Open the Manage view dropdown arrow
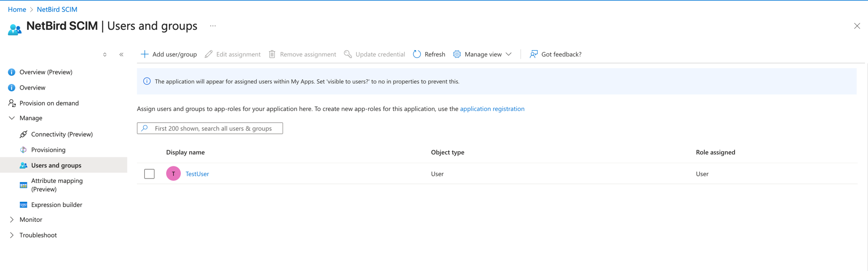The height and width of the screenshot is (271, 868). tap(509, 54)
